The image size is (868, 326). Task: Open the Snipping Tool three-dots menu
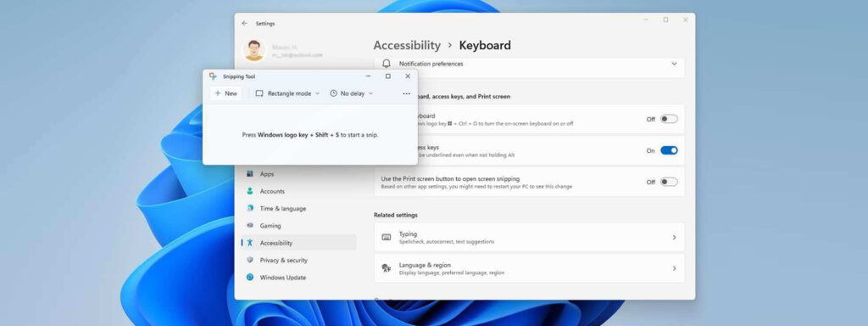(406, 93)
